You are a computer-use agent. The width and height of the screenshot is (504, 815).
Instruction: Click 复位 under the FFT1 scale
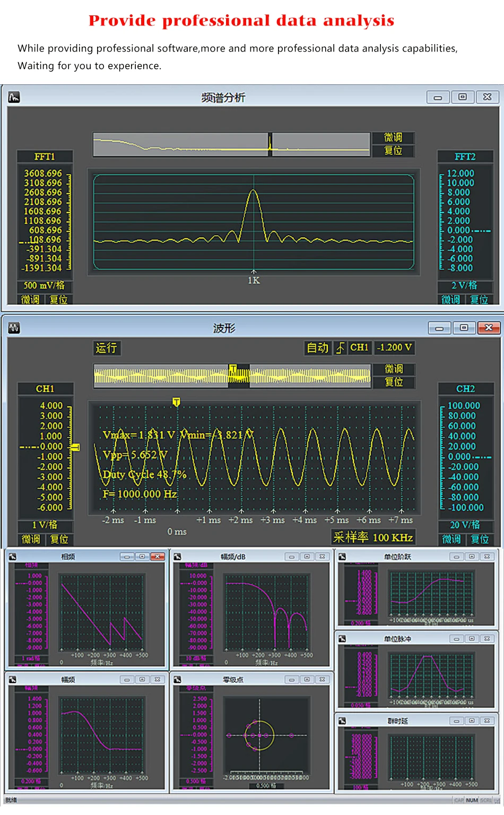(x=58, y=300)
